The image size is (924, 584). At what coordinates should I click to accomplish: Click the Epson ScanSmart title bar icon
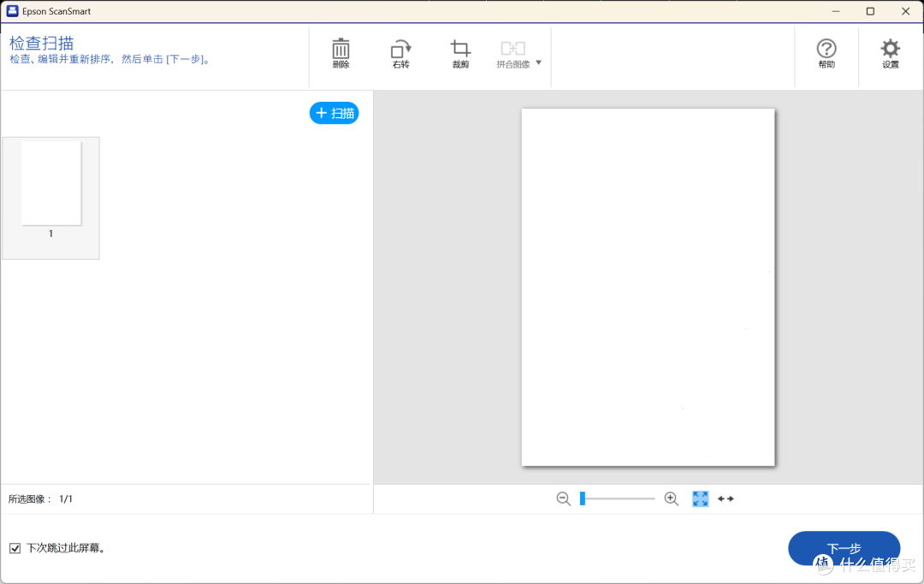pos(12,11)
